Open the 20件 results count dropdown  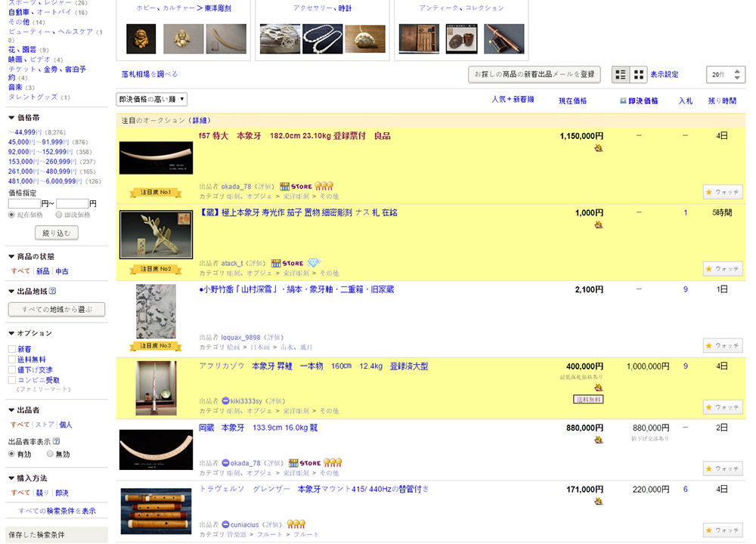pyautogui.click(x=726, y=75)
